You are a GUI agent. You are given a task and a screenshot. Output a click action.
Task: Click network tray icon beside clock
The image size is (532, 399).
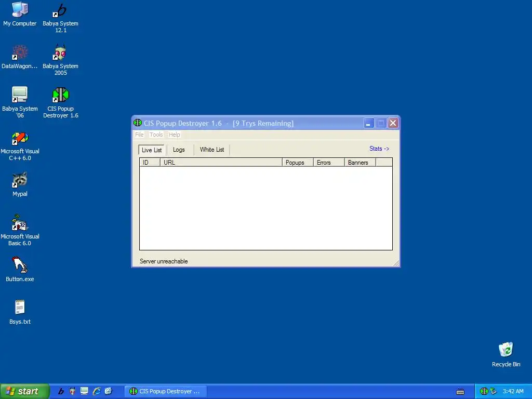coord(493,391)
